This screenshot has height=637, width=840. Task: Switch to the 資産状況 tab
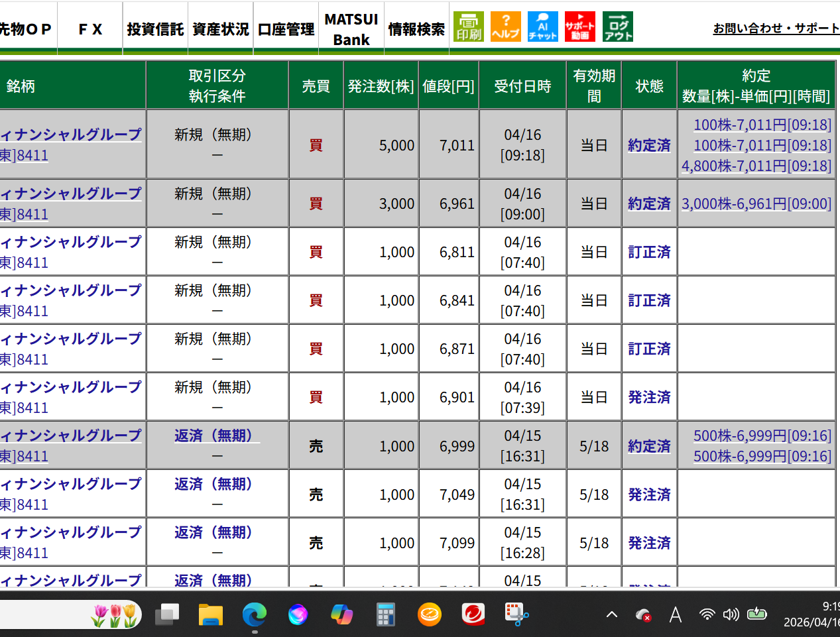pyautogui.click(x=221, y=29)
